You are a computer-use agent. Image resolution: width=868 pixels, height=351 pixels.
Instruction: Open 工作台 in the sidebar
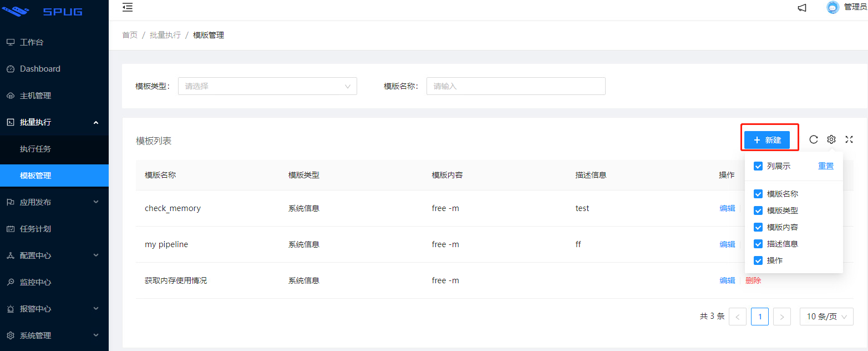pyautogui.click(x=54, y=42)
